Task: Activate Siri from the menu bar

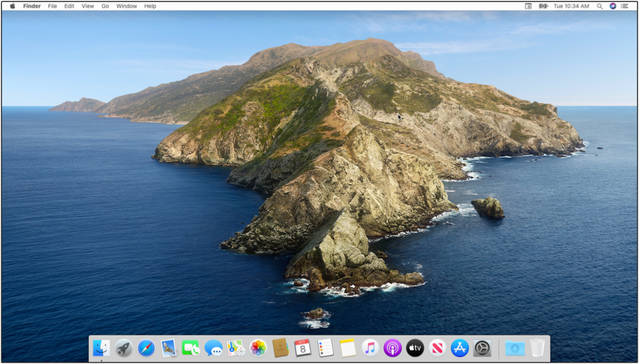Action: pyautogui.click(x=612, y=6)
